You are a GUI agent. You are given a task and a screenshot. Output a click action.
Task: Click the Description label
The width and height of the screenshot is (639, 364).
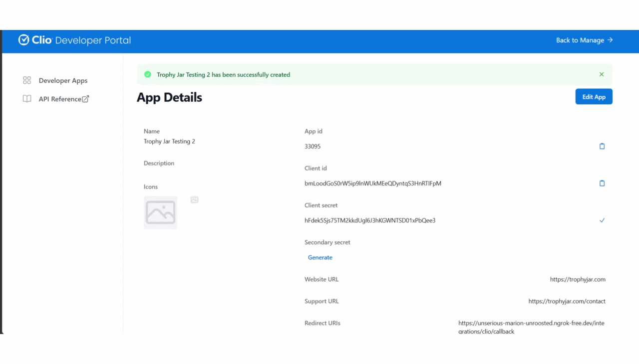point(159,164)
